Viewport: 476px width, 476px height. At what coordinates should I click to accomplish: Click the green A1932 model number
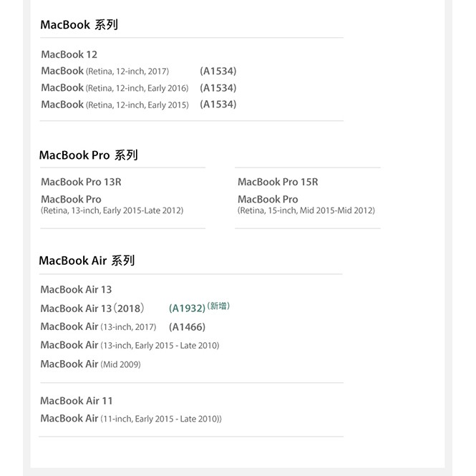click(187, 309)
